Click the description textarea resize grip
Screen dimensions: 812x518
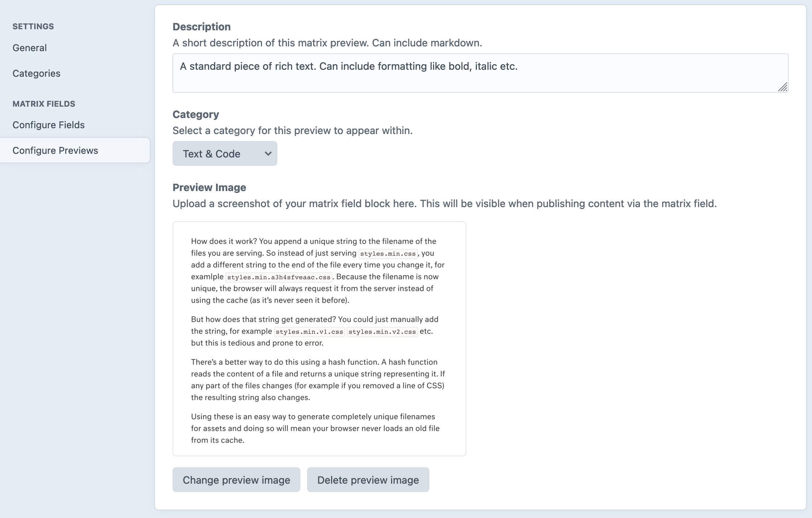point(782,87)
